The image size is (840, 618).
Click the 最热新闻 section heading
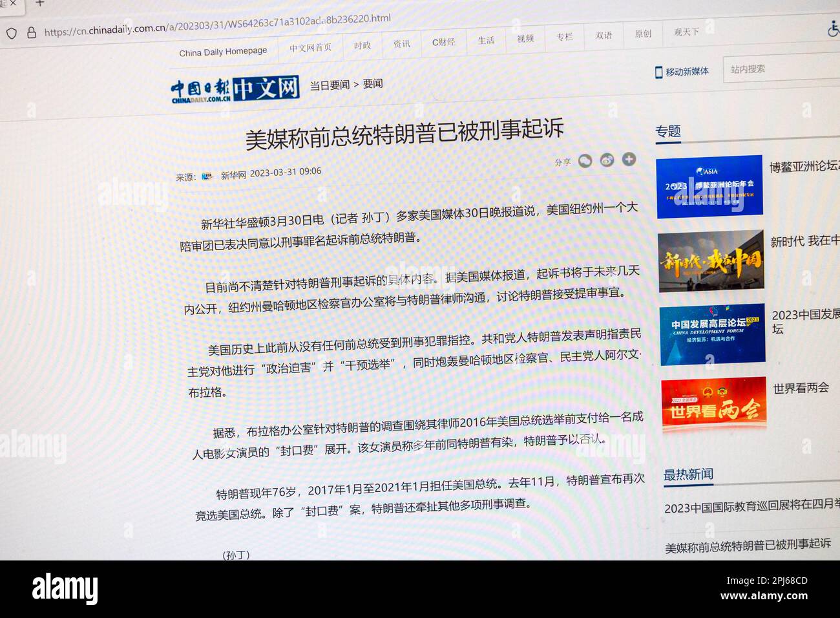pos(688,474)
